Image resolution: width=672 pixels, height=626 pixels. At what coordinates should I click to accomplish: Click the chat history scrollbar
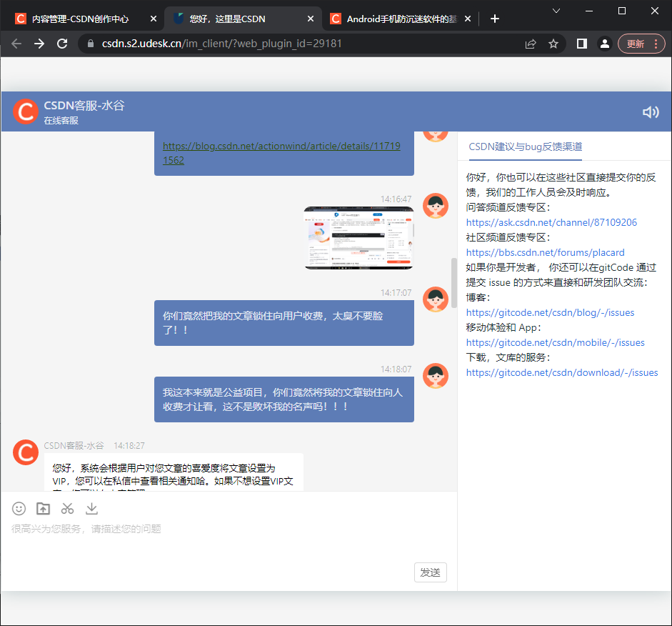coord(454,283)
